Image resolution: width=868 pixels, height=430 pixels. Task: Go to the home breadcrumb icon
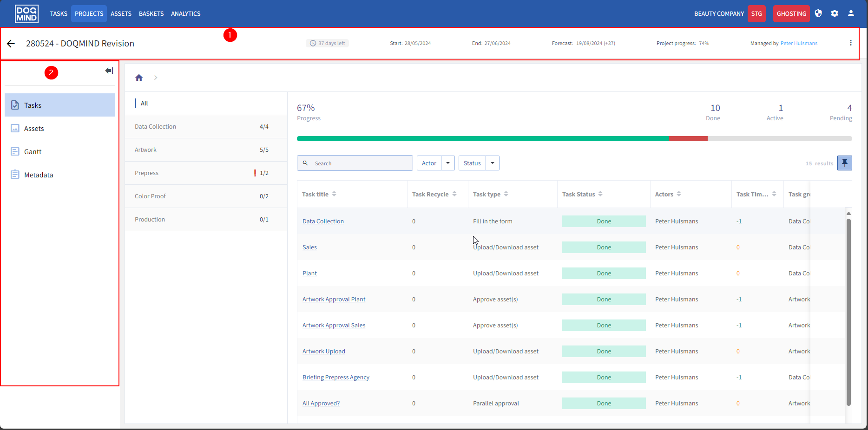coord(138,78)
